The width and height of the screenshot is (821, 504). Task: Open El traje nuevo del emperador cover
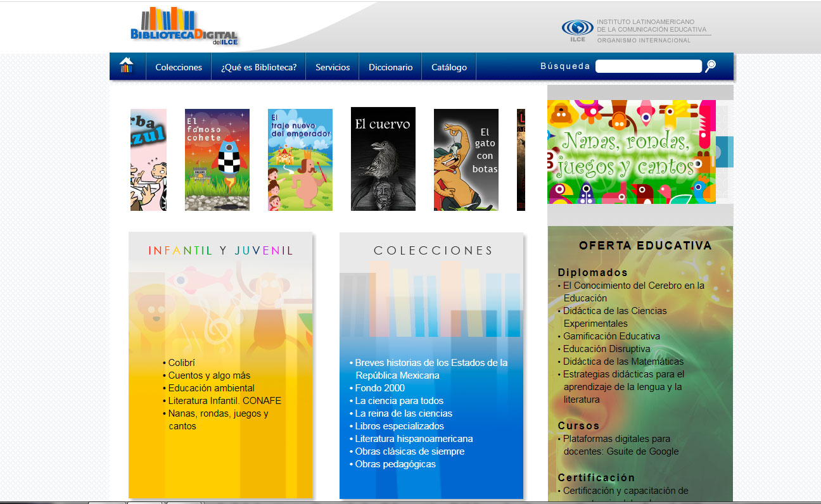coord(300,160)
